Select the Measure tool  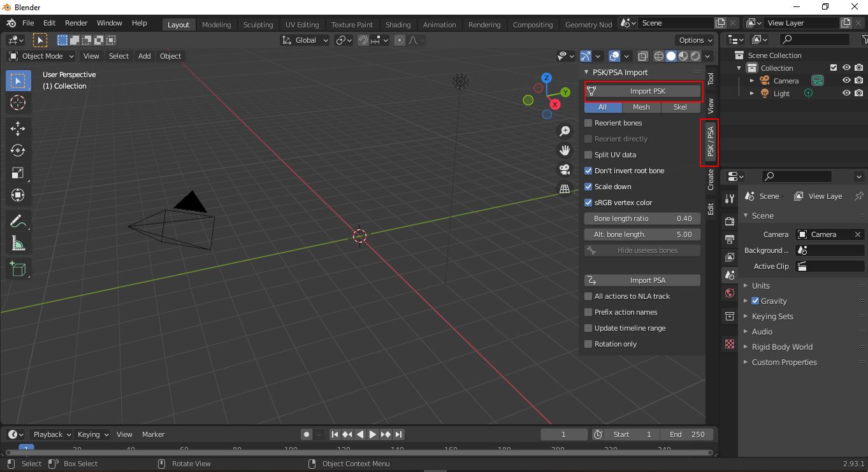point(18,243)
